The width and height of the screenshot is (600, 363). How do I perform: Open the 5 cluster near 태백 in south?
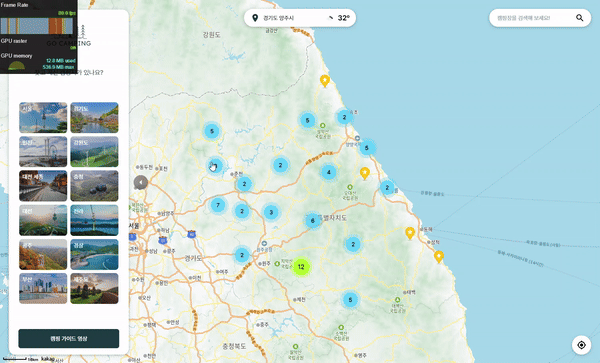coord(350,300)
